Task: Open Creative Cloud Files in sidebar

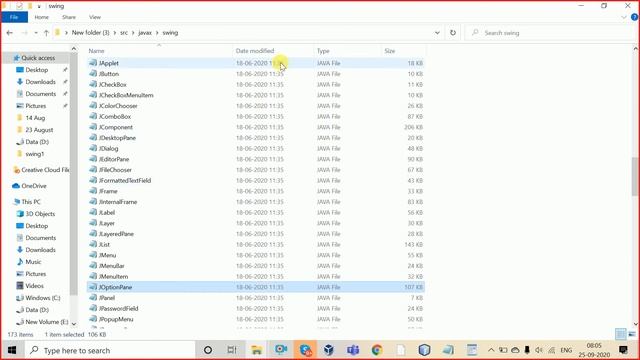Action: 45,170
